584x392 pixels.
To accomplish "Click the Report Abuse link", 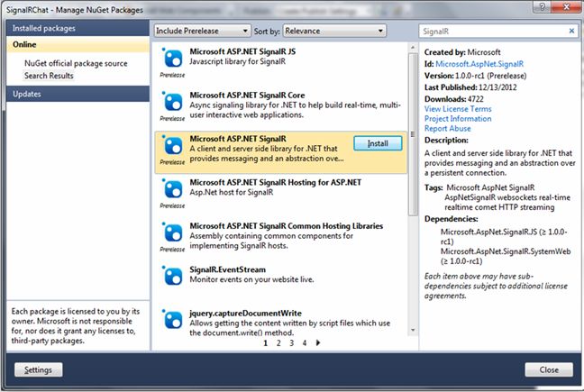I will click(447, 129).
